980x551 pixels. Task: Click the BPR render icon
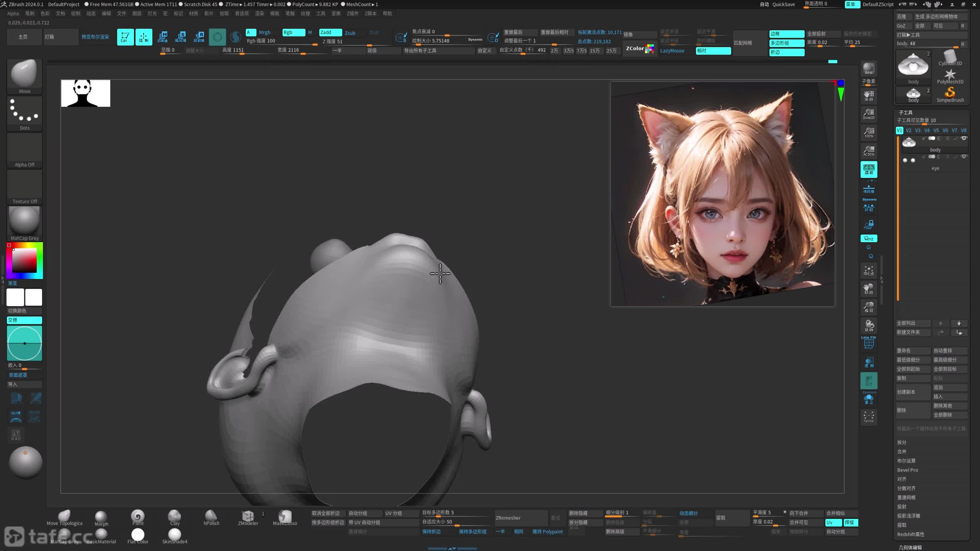coord(869,69)
